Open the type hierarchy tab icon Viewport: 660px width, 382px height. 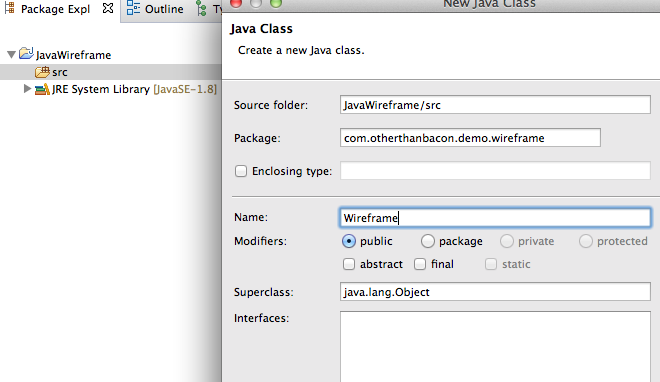click(202, 9)
